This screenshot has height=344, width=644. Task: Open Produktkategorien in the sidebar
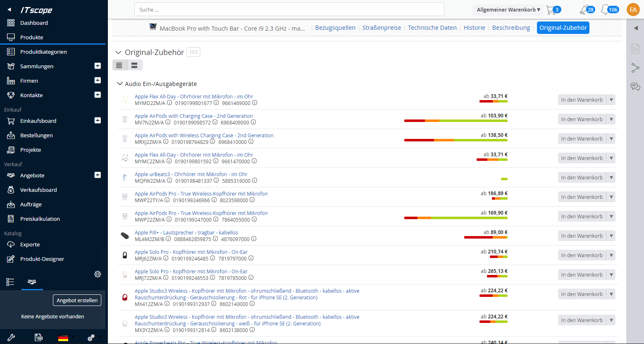click(x=43, y=52)
